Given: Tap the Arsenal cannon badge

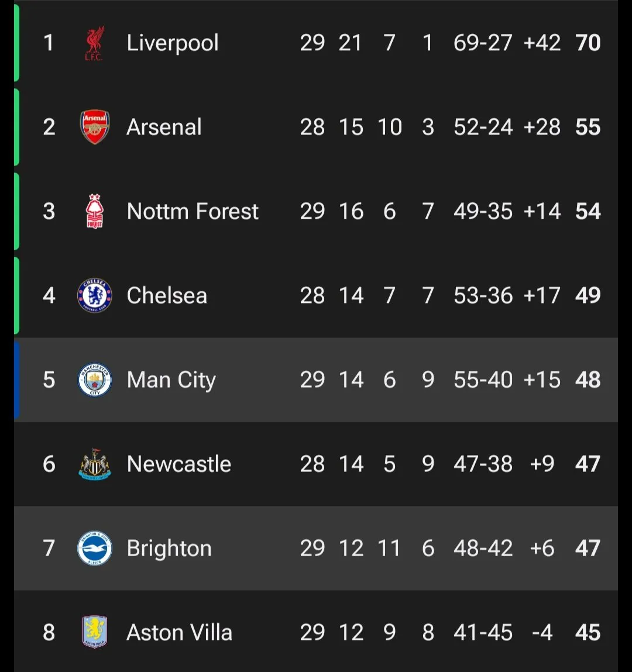Looking at the screenshot, I should [95, 127].
